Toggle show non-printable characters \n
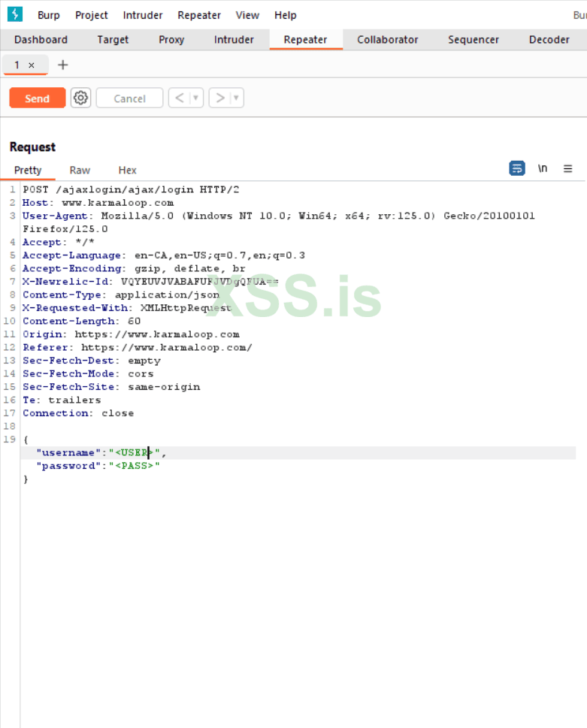 (x=543, y=168)
